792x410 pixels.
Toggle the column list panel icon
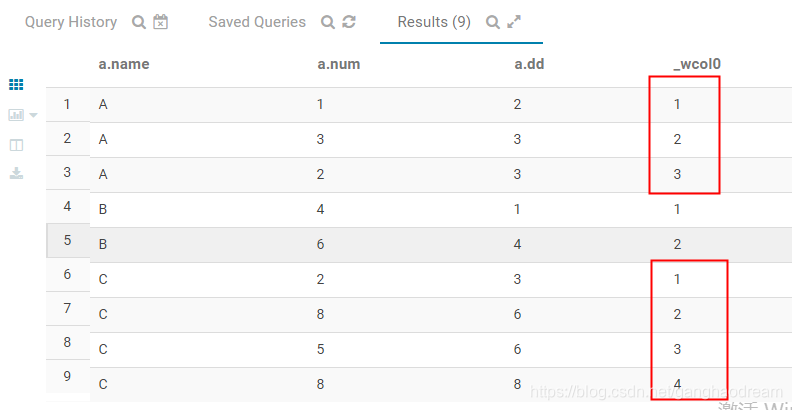click(x=16, y=145)
